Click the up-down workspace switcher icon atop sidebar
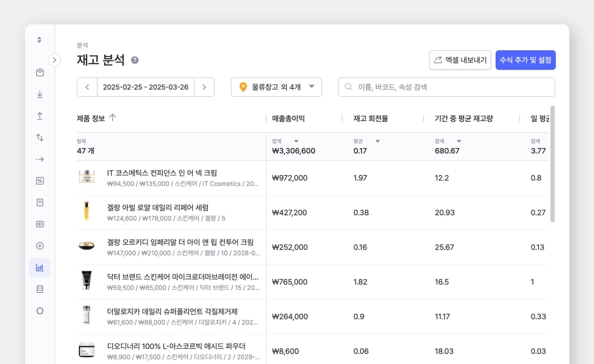Image resolution: width=594 pixels, height=364 pixels. (x=40, y=40)
